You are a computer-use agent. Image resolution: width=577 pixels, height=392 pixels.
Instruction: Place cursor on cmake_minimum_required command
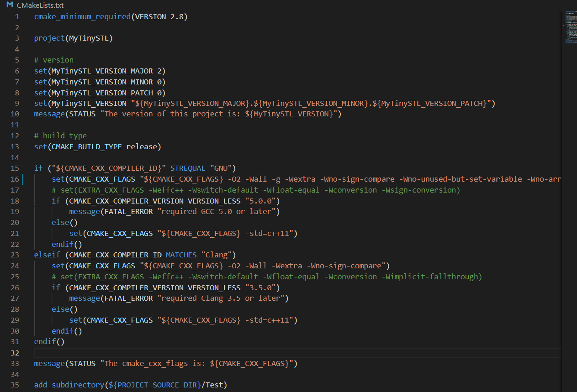click(x=82, y=17)
